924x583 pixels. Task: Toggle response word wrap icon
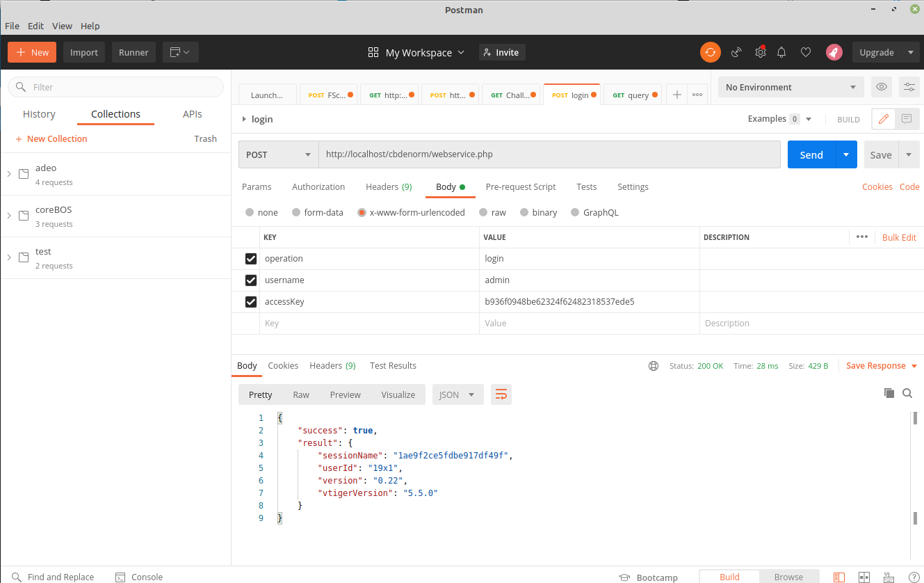[501, 394]
